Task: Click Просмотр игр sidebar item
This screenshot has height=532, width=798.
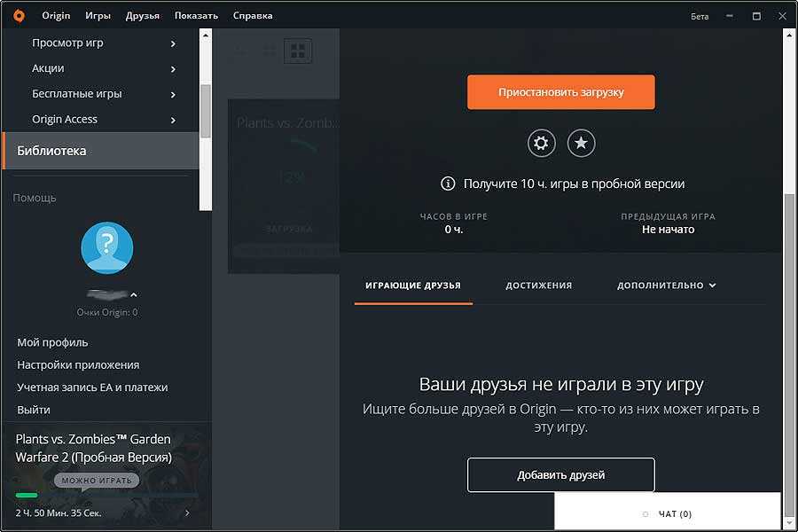Action: point(67,43)
